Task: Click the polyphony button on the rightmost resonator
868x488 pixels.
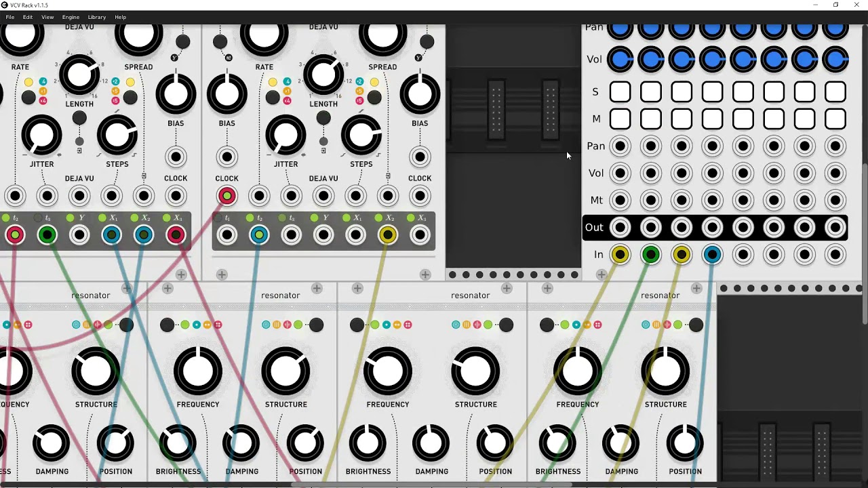Action: [x=547, y=325]
